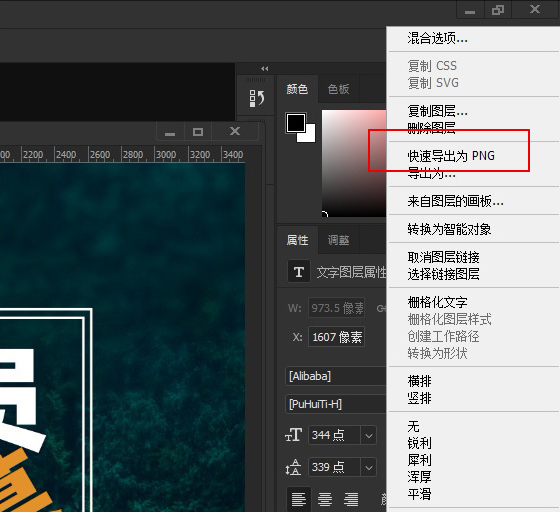Click the leading icon
Viewport: 560px width, 512px height.
click(293, 467)
